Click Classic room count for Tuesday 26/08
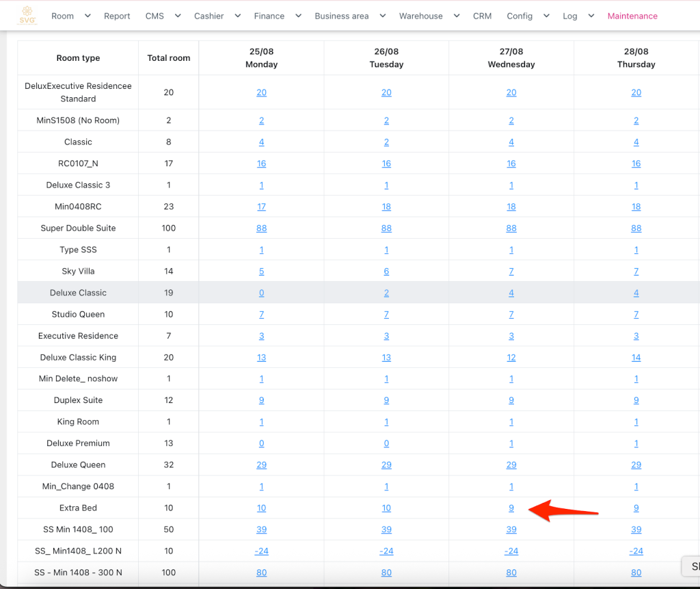This screenshot has width=700, height=589. point(386,142)
